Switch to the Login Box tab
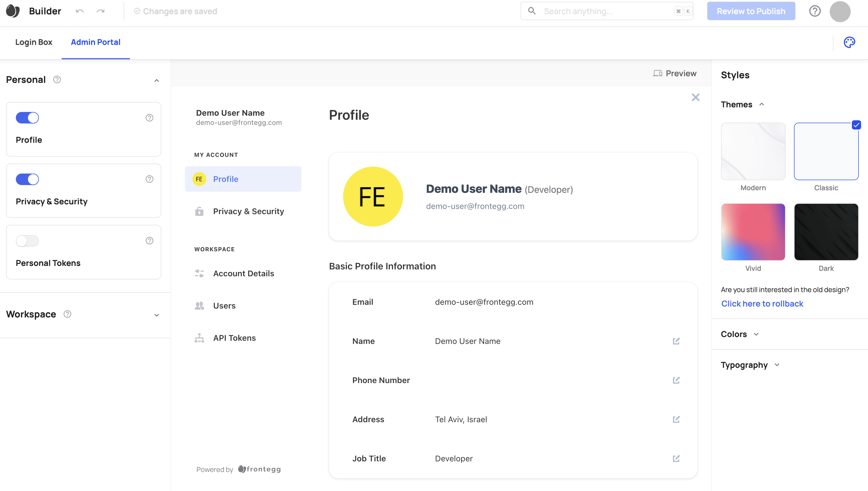The image size is (868, 491). point(34,42)
